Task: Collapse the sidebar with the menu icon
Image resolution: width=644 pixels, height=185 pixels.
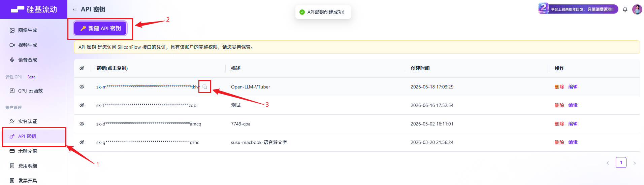Action: click(x=75, y=9)
